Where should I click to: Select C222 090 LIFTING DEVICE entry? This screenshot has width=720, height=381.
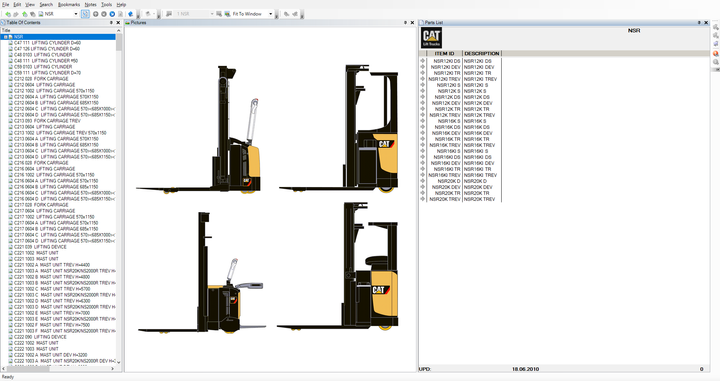click(40, 337)
